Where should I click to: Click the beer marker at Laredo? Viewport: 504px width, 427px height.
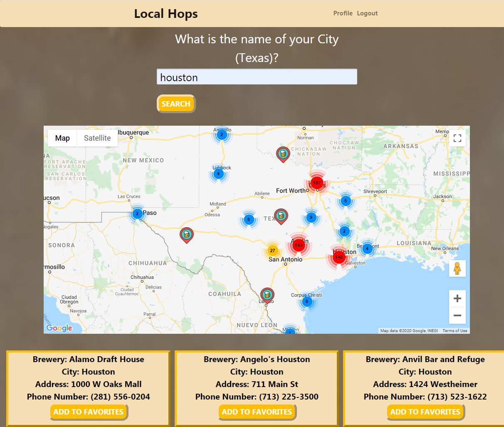tap(267, 295)
